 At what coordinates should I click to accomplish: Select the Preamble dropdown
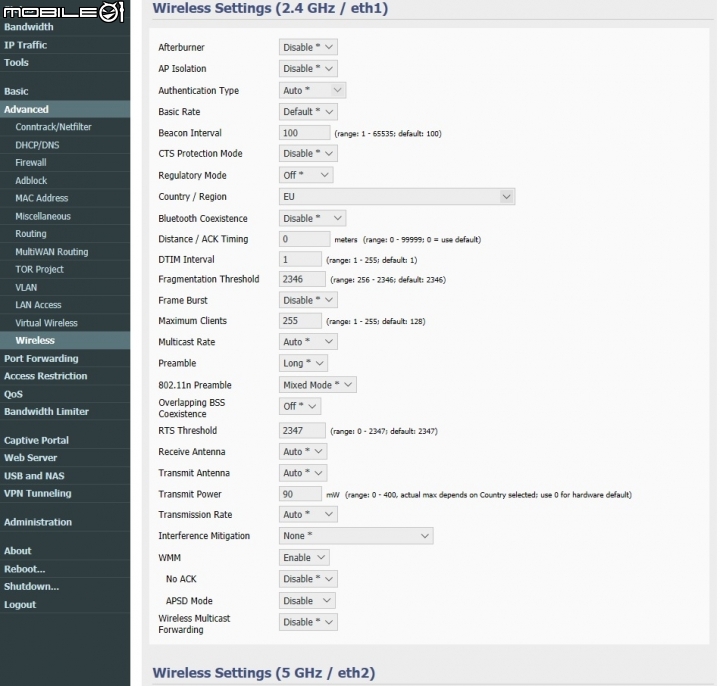click(x=302, y=363)
